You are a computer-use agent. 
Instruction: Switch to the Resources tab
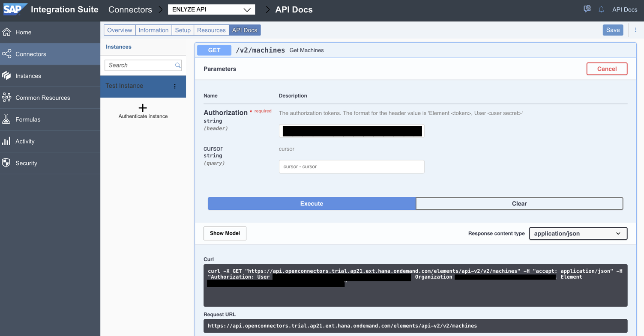tap(211, 30)
